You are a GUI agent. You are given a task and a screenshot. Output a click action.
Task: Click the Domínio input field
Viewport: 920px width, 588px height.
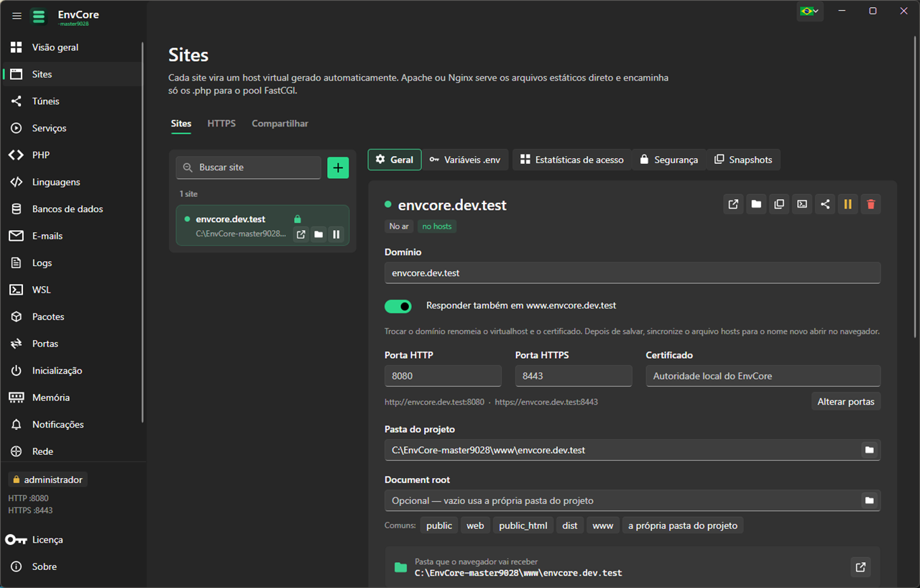click(632, 273)
